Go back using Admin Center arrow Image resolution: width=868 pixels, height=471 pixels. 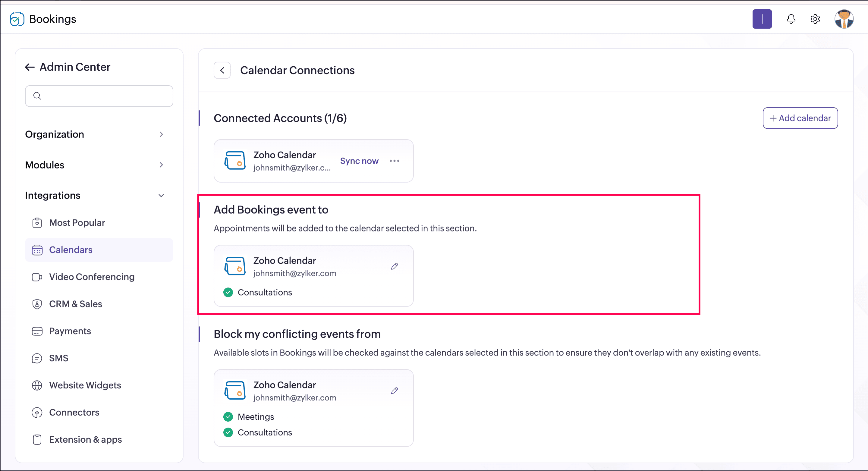[x=30, y=67]
